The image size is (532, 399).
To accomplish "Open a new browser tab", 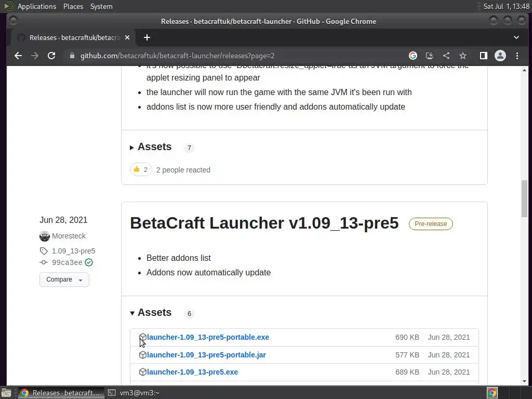I will pos(147,37).
